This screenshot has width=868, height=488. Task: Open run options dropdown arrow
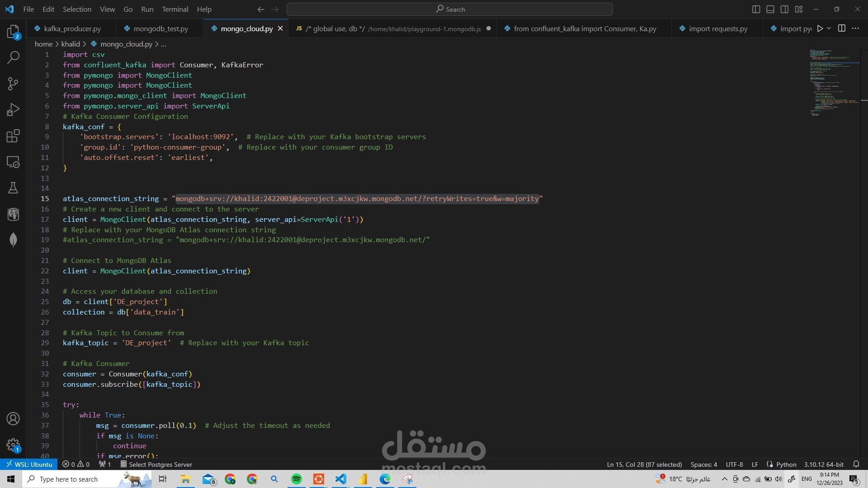[x=829, y=28]
